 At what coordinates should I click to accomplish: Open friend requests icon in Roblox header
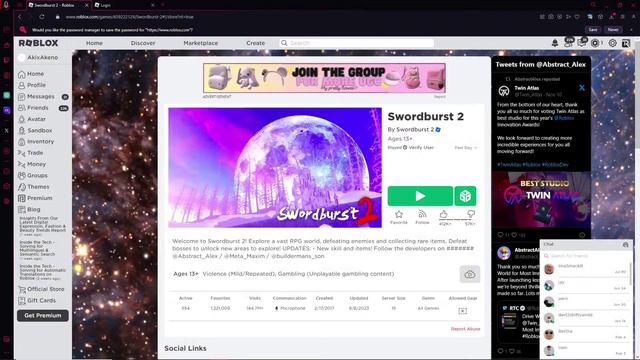(569, 42)
